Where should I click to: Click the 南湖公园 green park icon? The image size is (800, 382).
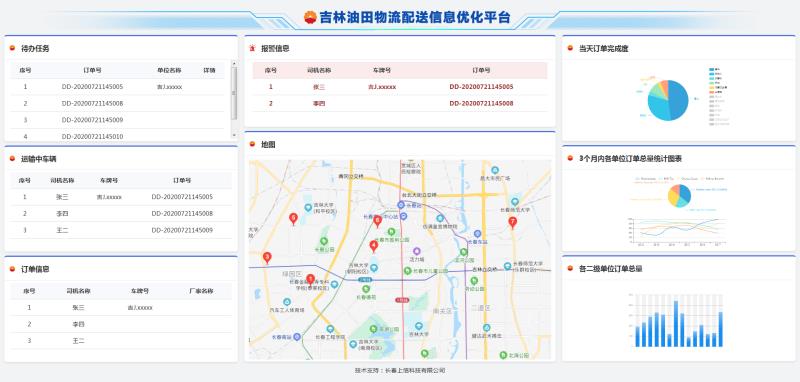[373, 329]
